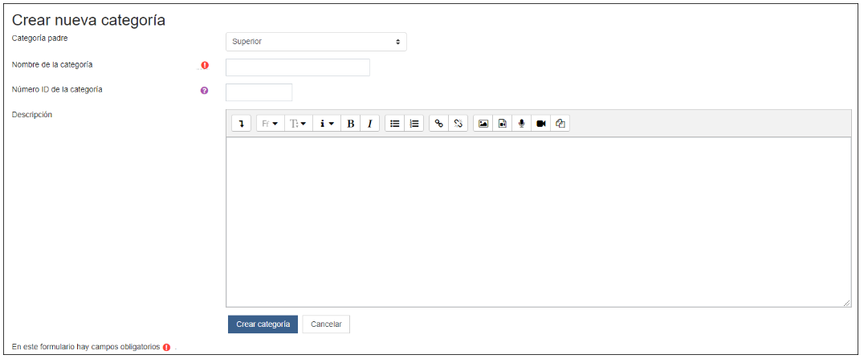This screenshot has width=868, height=363.
Task: Insert a media file via toolbar
Action: pos(502,124)
